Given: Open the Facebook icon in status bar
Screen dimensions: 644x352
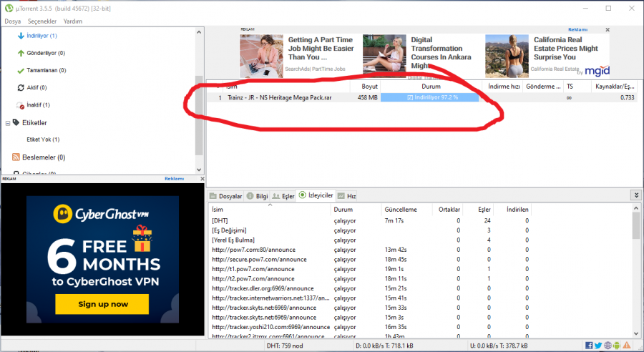Looking at the screenshot, I should (589, 346).
